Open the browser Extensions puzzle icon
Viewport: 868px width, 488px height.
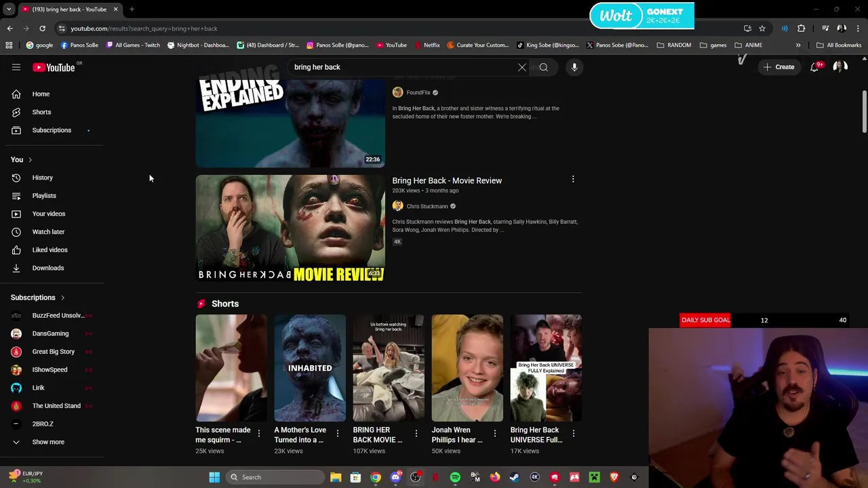pyautogui.click(x=802, y=28)
